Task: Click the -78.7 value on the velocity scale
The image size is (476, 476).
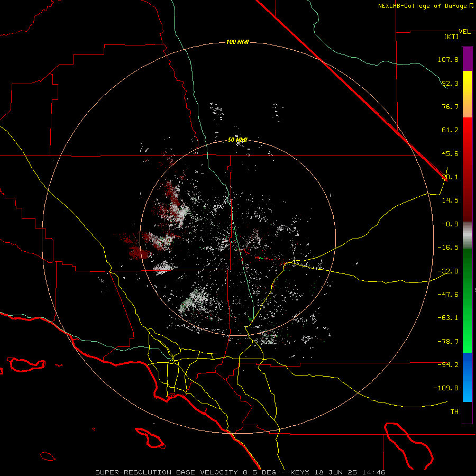Action: pyautogui.click(x=448, y=342)
